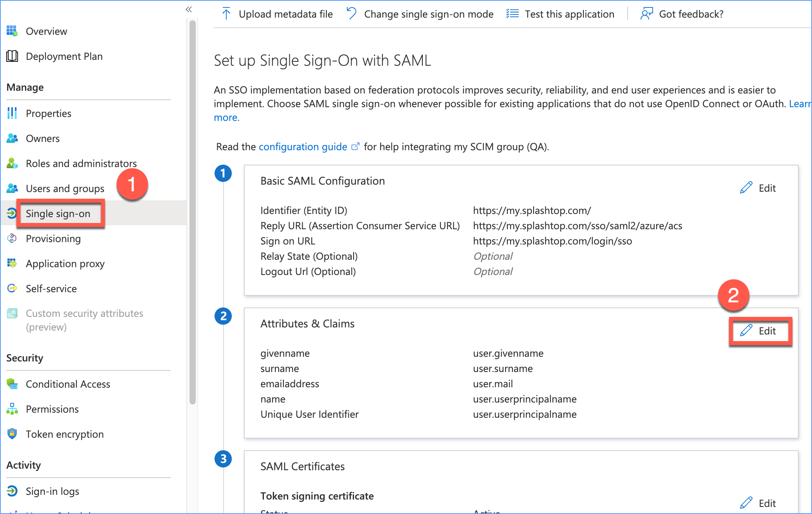The image size is (812, 514).
Task: Click the Single sign-on arrow icon
Action: pyautogui.click(x=11, y=213)
